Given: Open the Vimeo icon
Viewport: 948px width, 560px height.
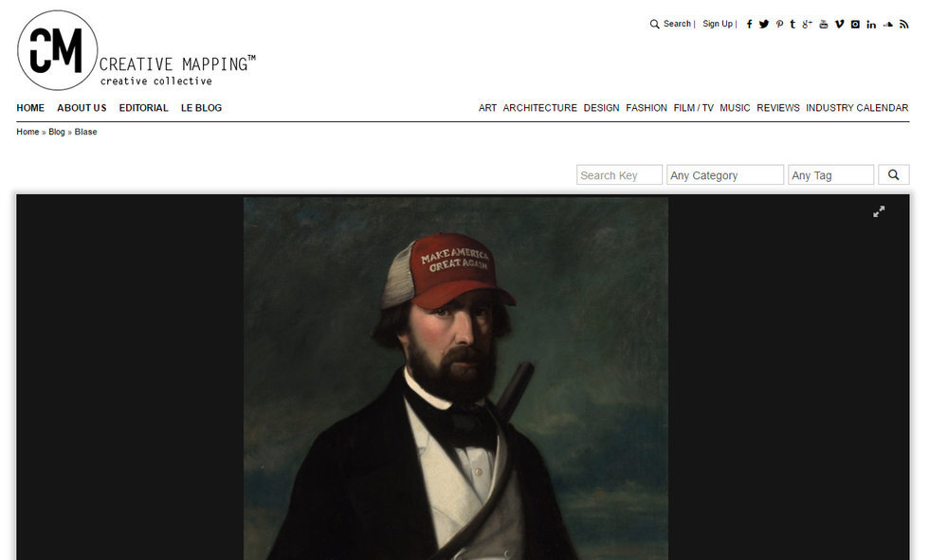Looking at the screenshot, I should (x=839, y=25).
